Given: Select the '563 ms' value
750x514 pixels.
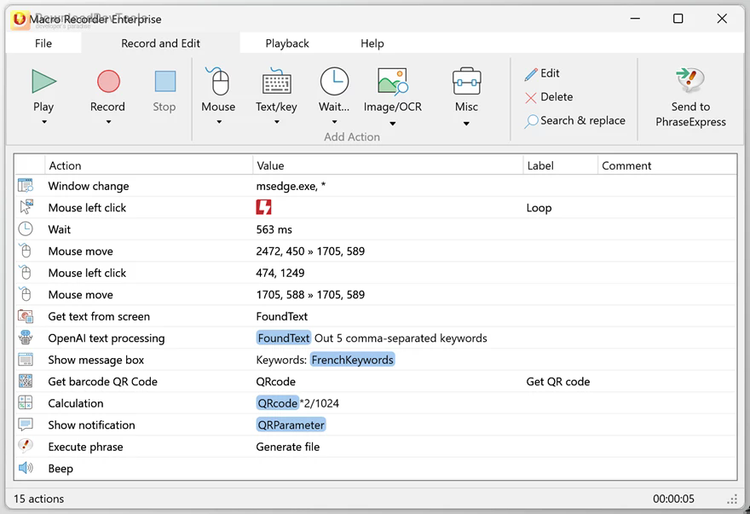Looking at the screenshot, I should tap(274, 230).
